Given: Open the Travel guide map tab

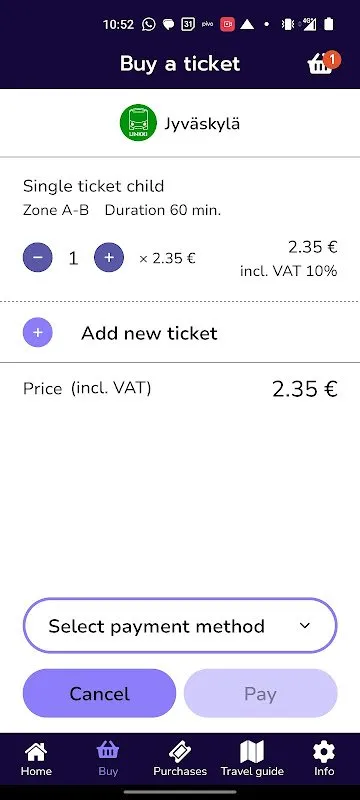Looking at the screenshot, I should 252,759.
